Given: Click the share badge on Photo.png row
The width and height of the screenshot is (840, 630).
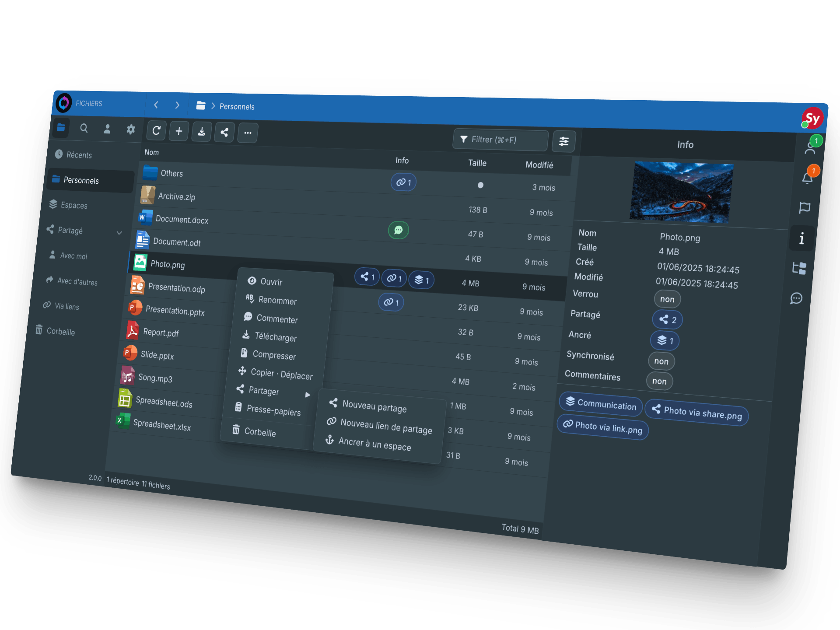Looking at the screenshot, I should 367,276.
